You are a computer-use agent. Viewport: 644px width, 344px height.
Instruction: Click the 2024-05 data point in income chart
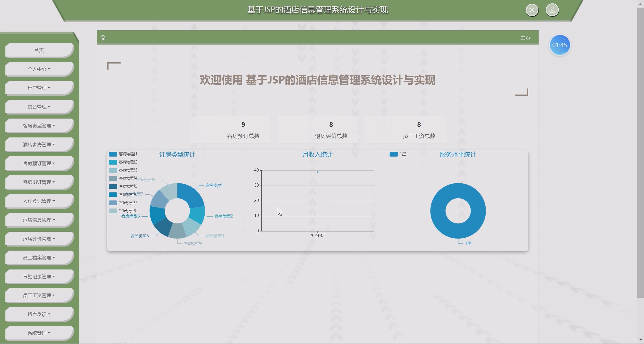tap(317, 172)
